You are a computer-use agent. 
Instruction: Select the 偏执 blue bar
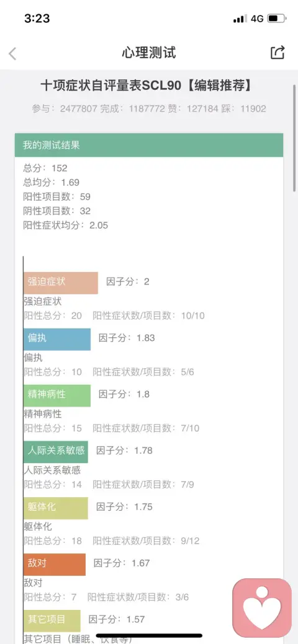(57, 339)
